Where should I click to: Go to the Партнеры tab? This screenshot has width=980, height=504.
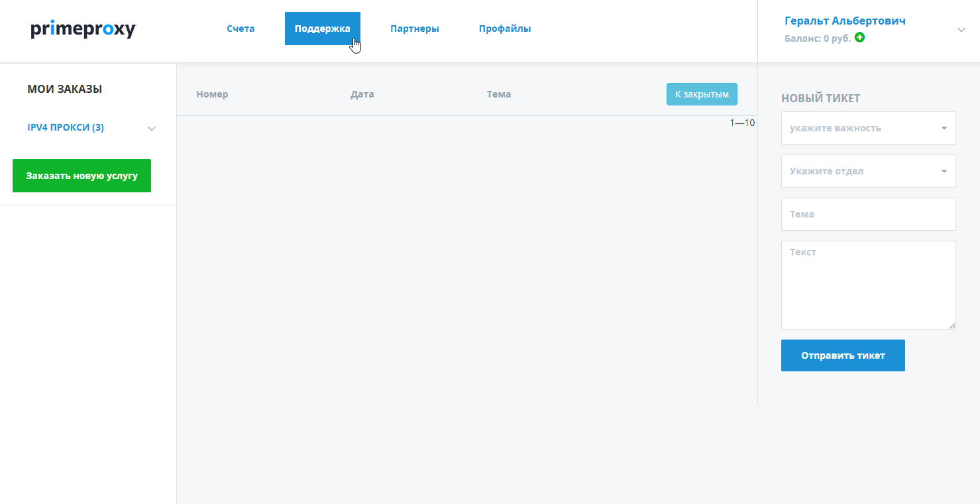pyautogui.click(x=415, y=29)
